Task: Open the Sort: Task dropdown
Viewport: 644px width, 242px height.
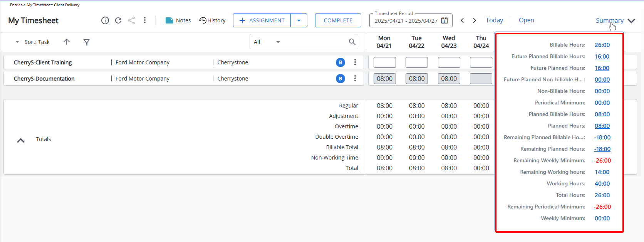Action: [33, 42]
